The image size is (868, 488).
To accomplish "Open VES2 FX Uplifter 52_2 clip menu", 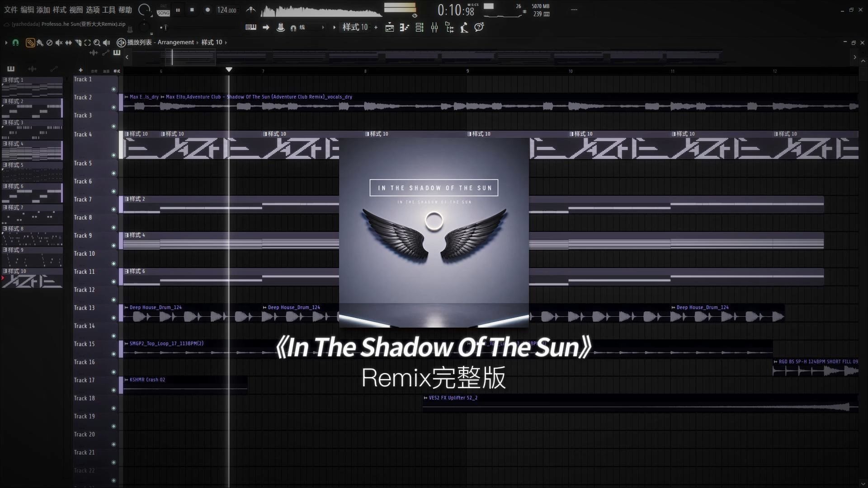I will (426, 398).
